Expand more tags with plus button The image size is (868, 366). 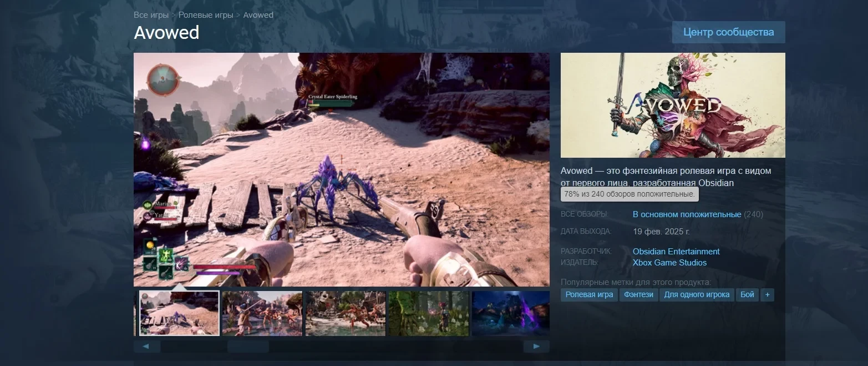767,295
